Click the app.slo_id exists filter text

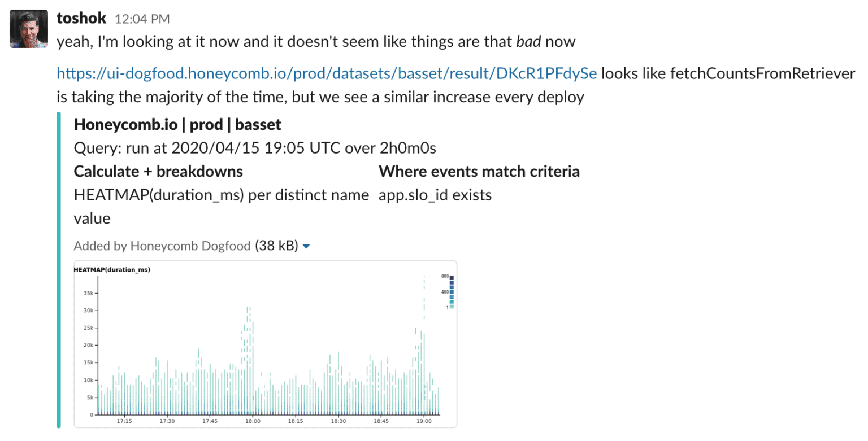[x=435, y=195]
